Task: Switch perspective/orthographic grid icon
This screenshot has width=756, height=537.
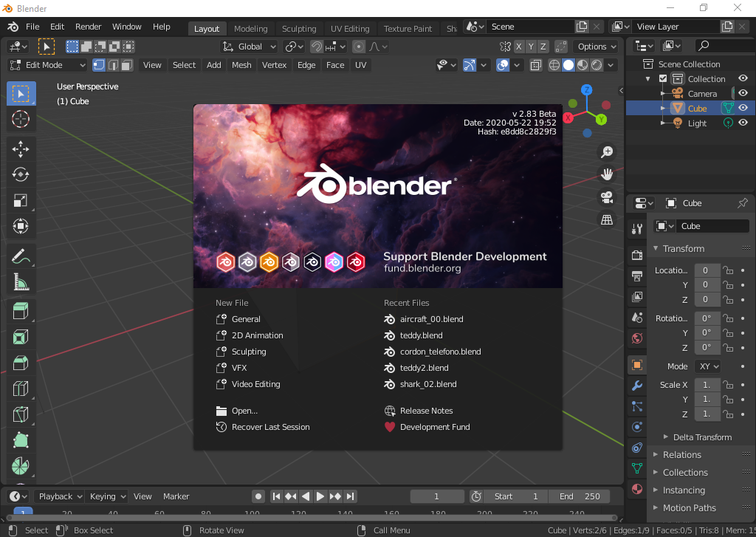Action: [607, 219]
